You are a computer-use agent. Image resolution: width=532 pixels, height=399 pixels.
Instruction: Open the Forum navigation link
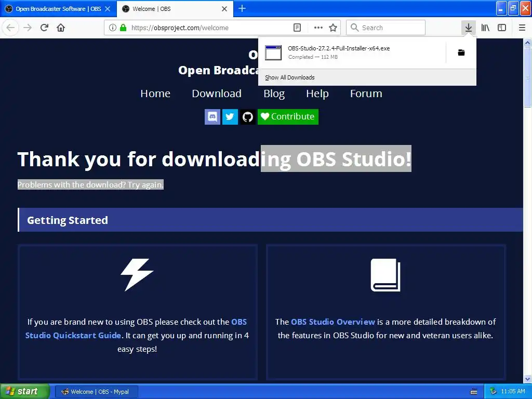tap(366, 94)
